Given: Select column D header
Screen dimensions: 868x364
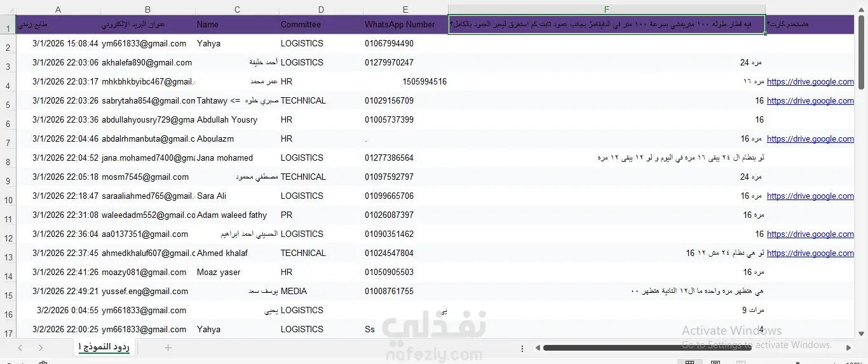Looking at the screenshot, I should pyautogui.click(x=321, y=10).
